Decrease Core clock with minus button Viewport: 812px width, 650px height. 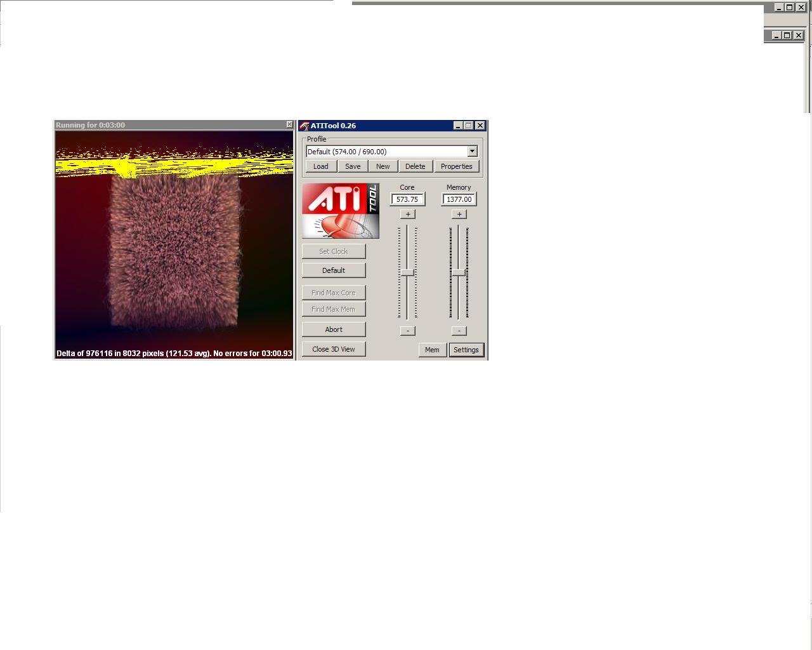[x=408, y=331]
